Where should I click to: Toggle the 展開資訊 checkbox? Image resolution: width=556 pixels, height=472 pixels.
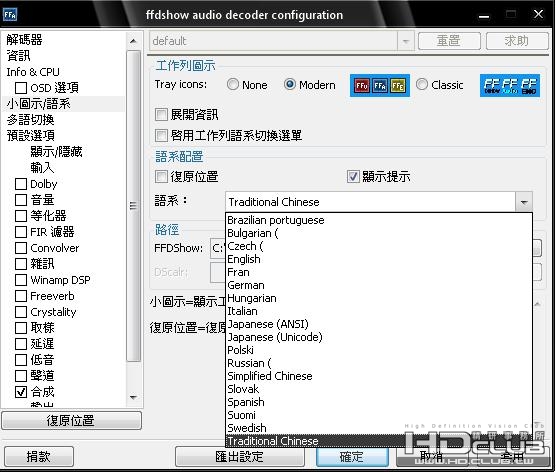[161, 115]
